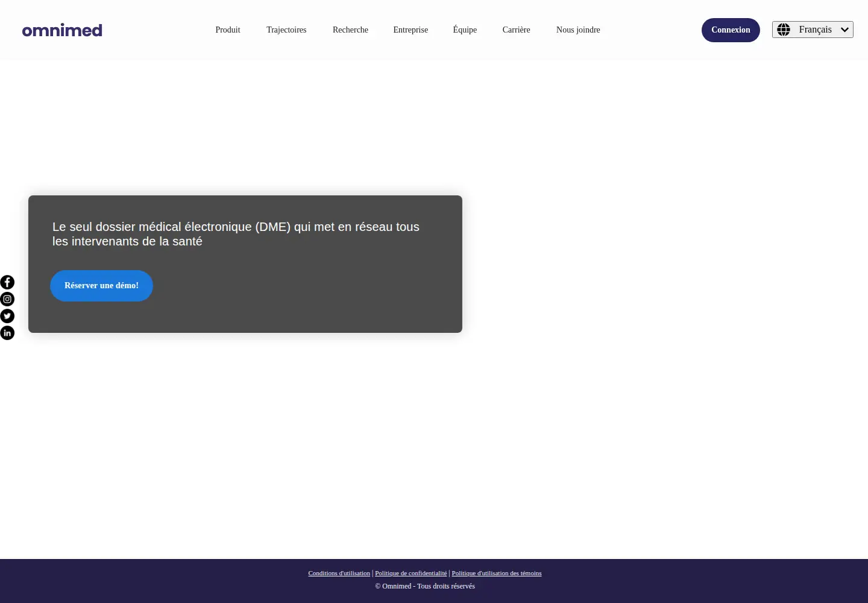Go to the Trajectoires page
This screenshot has width=868, height=603.
(x=286, y=30)
